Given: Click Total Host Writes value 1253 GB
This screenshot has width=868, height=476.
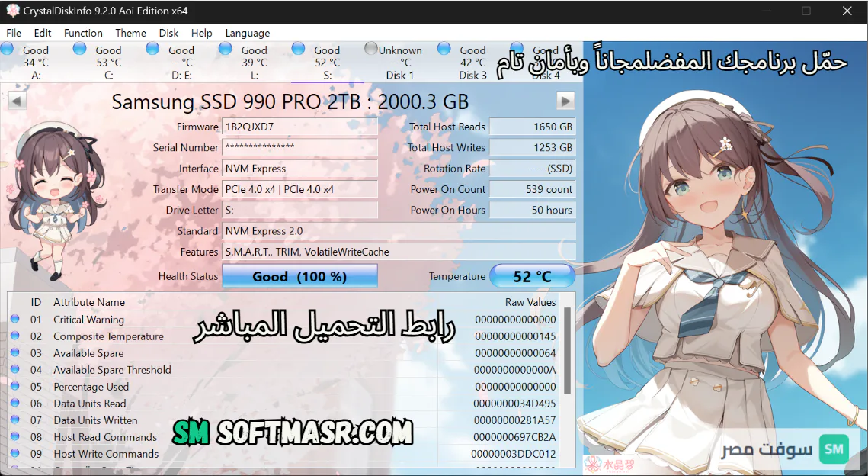Looking at the screenshot, I should click(x=532, y=147).
